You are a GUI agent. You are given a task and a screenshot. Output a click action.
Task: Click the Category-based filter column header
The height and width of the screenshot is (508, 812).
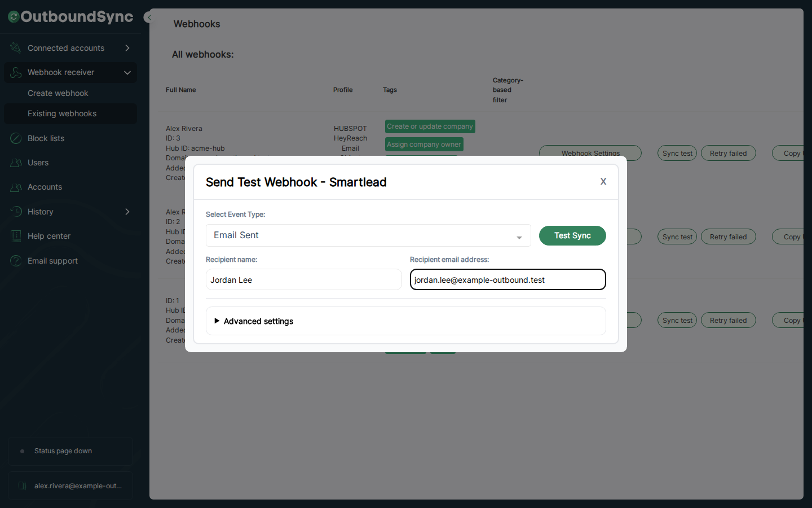508,90
